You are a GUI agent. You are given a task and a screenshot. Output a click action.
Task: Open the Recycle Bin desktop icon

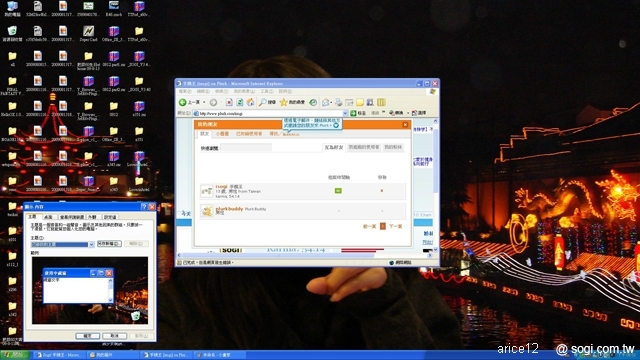coord(12,31)
